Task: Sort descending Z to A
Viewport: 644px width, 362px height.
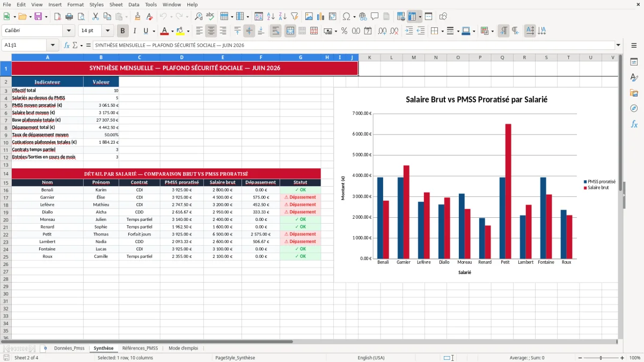Action: 282,17
